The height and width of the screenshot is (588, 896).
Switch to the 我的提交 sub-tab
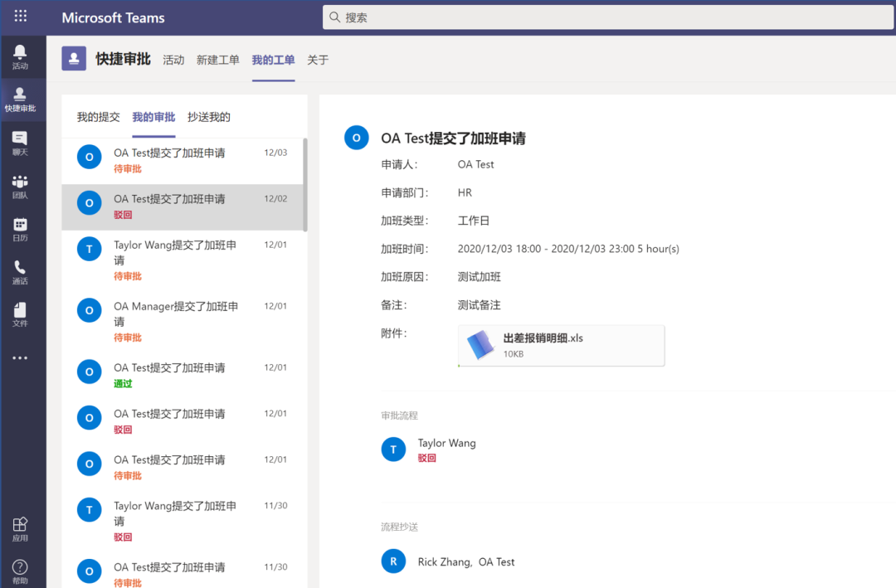pyautogui.click(x=98, y=117)
